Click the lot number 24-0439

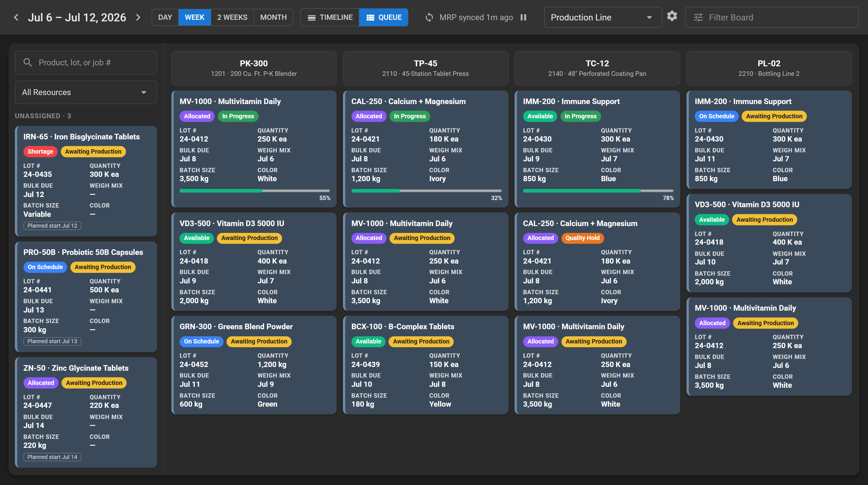coord(365,364)
